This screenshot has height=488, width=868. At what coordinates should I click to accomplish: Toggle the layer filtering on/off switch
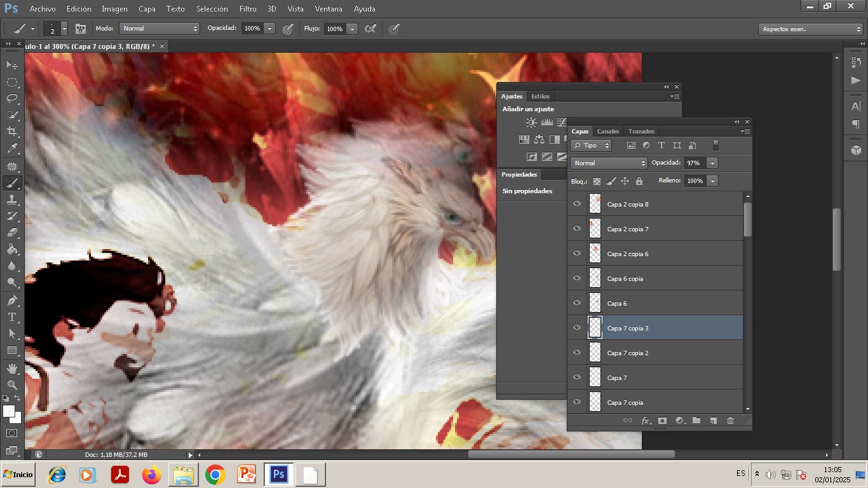pos(715,146)
